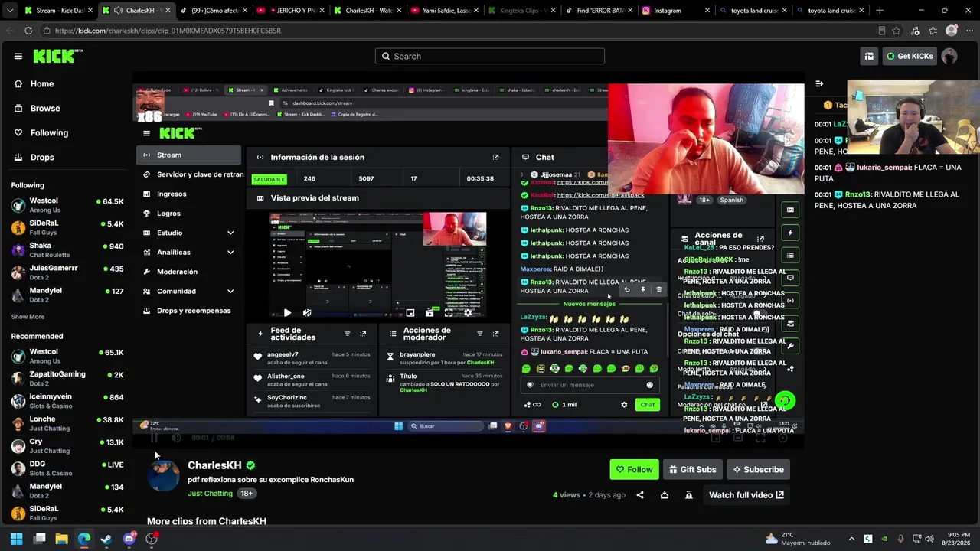Open the user profile avatar menu

[949, 56]
